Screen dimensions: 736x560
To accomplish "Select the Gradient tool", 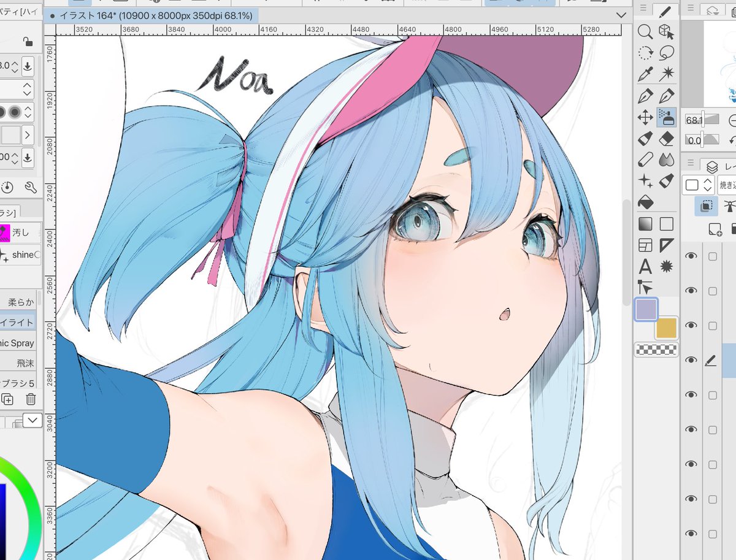I will tap(645, 224).
